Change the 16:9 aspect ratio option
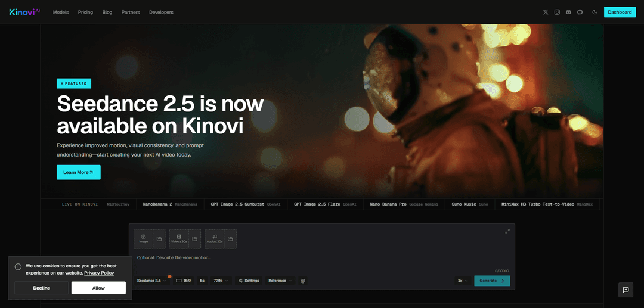This screenshot has width=644, height=308. pos(183,281)
